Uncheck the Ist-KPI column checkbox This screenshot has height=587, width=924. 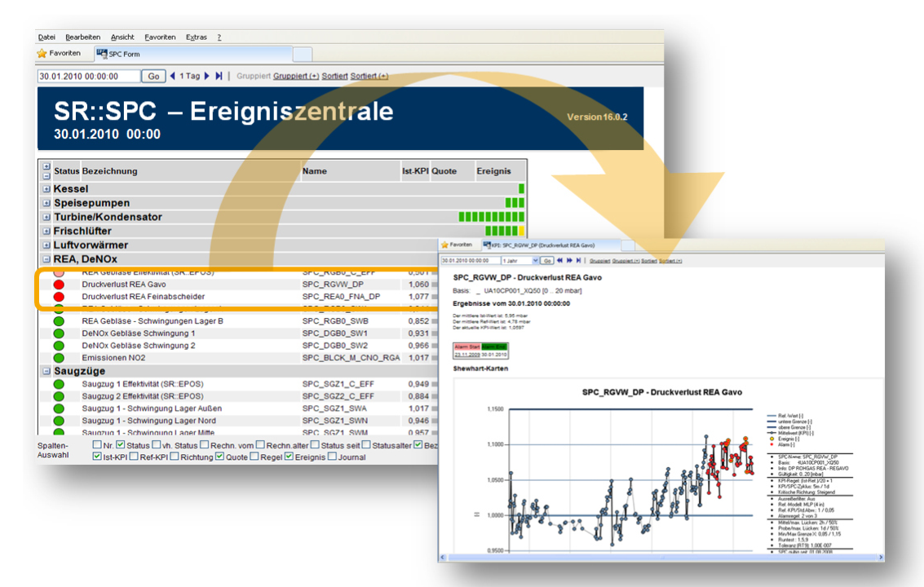(x=97, y=457)
